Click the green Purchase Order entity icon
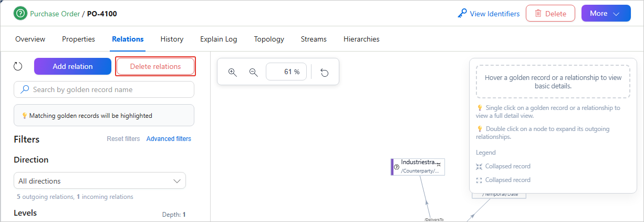The image size is (644, 222). click(x=20, y=14)
